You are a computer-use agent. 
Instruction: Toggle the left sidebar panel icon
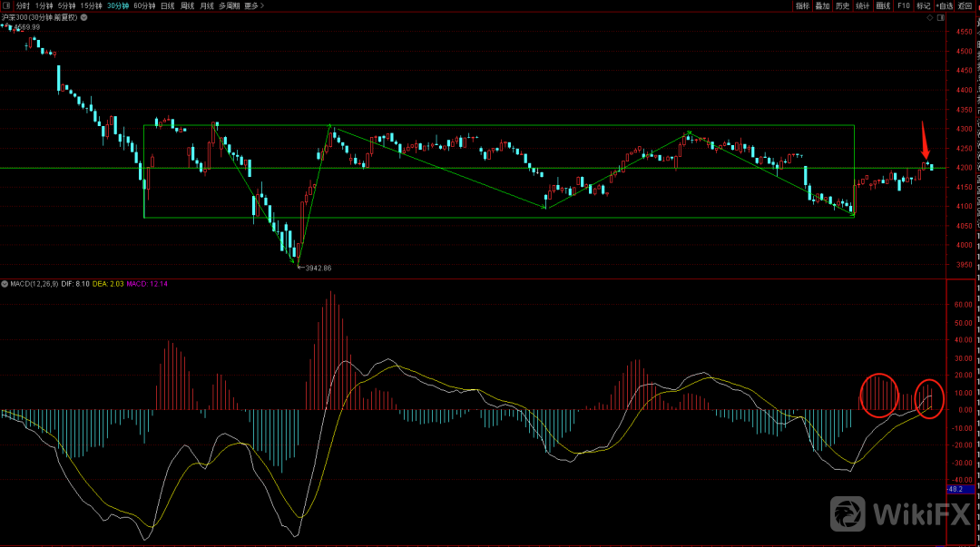pos(5,5)
